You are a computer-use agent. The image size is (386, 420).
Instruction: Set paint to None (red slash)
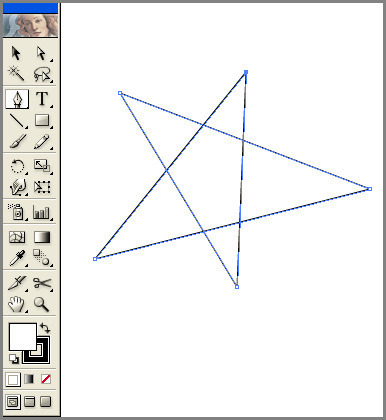tap(46, 379)
